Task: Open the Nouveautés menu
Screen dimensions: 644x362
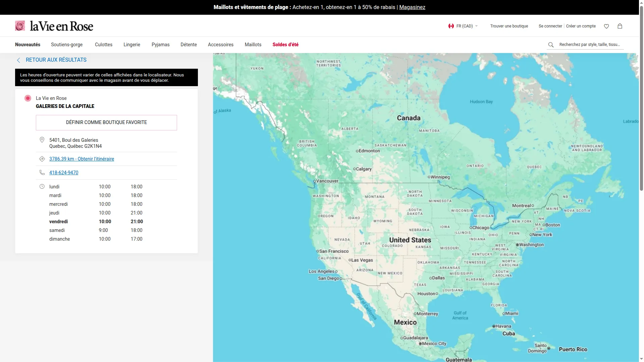Action: pyautogui.click(x=28, y=45)
